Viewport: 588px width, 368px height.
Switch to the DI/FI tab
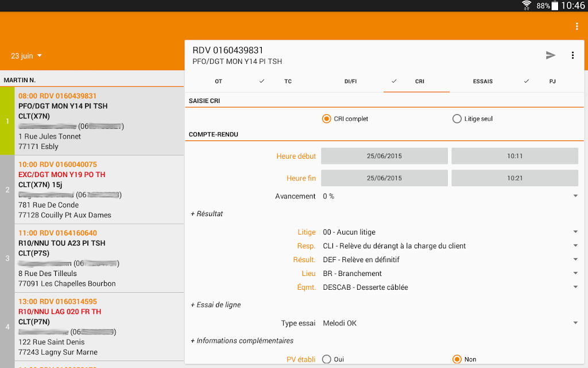coord(350,82)
